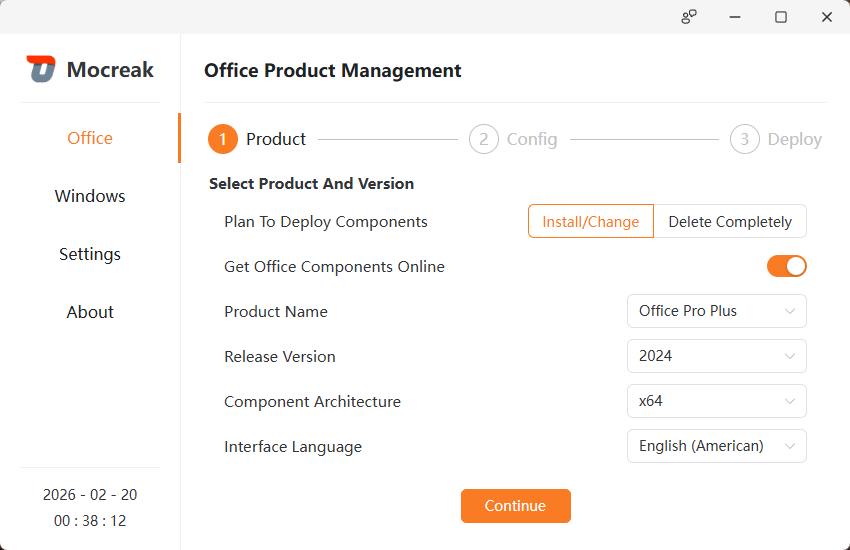Open the Component Architecture dropdown
This screenshot has width=850, height=550.
[716, 401]
